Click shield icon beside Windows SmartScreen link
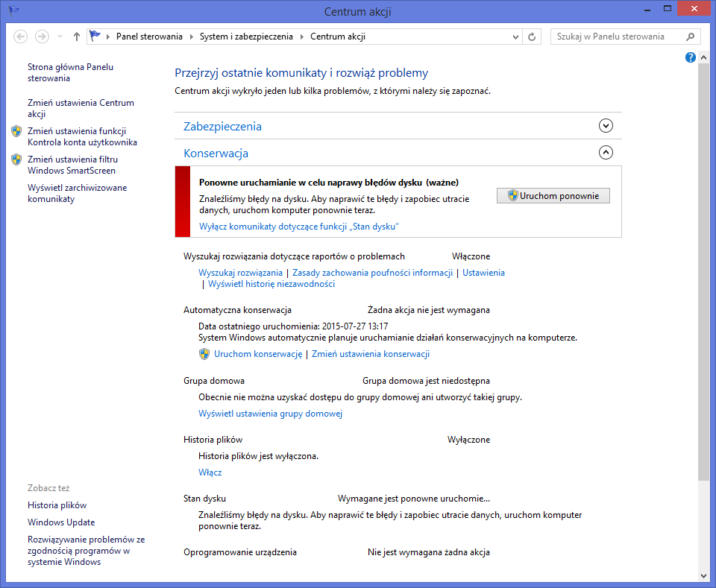Image resolution: width=716 pixels, height=588 pixels. coord(16,159)
